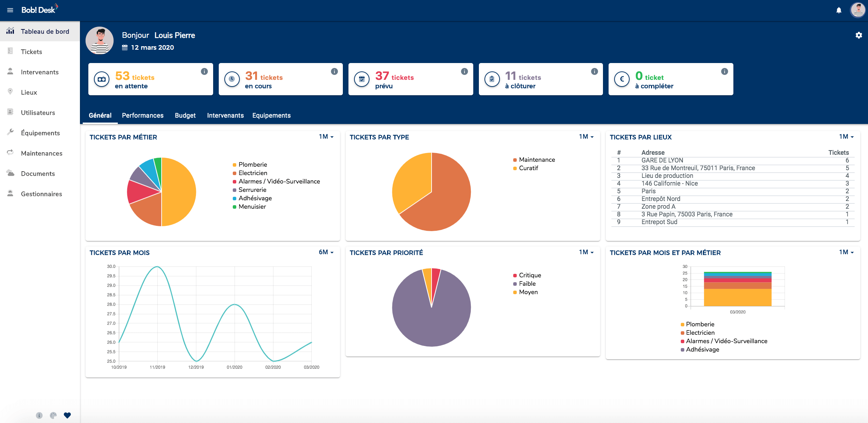
Task: Open period dropdown for Tickets par lieux
Action: (x=846, y=137)
